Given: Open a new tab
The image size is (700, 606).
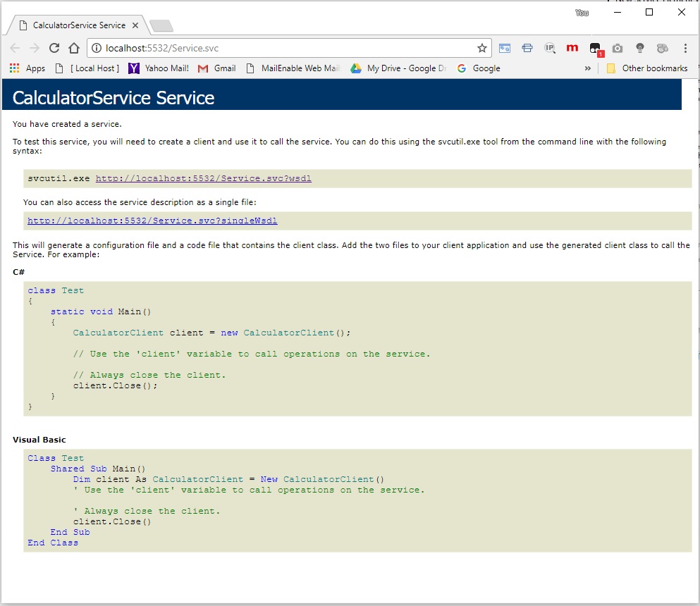Looking at the screenshot, I should (x=161, y=26).
